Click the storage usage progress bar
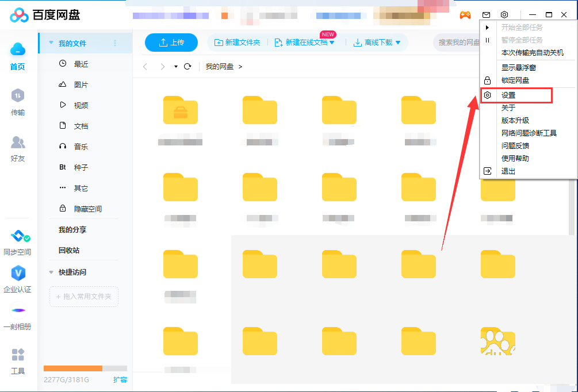The width and height of the screenshot is (578, 392). coord(85,368)
